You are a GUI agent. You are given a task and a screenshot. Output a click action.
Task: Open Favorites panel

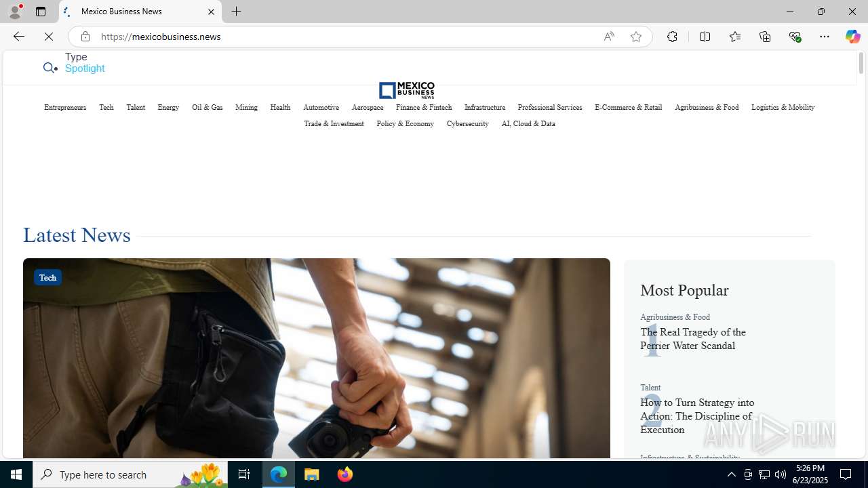point(734,37)
